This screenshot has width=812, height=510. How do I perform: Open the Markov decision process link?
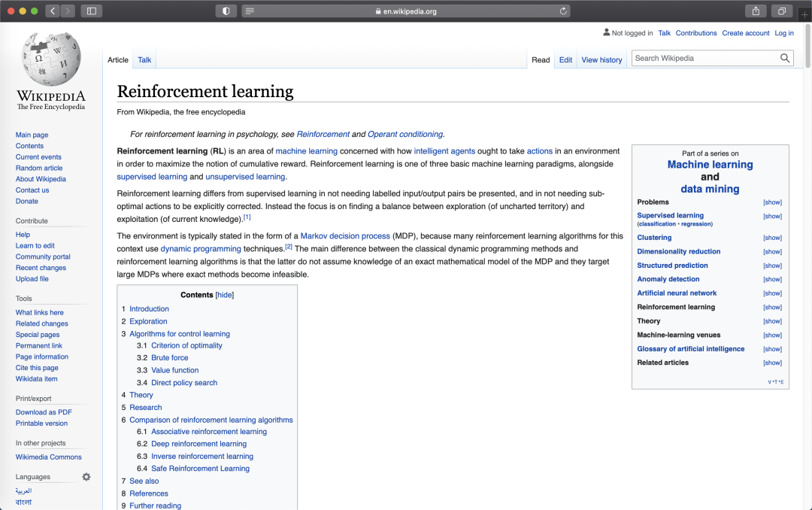pyautogui.click(x=345, y=236)
